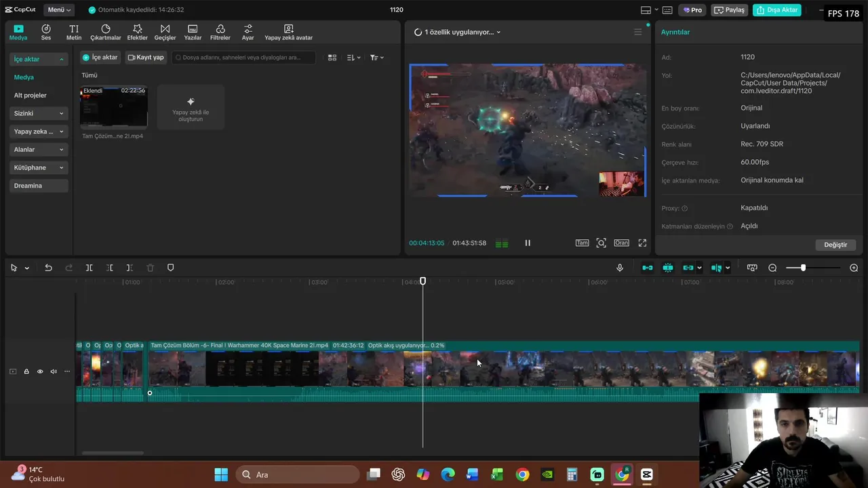
Task: Open the Geçişler tab
Action: pos(165,33)
